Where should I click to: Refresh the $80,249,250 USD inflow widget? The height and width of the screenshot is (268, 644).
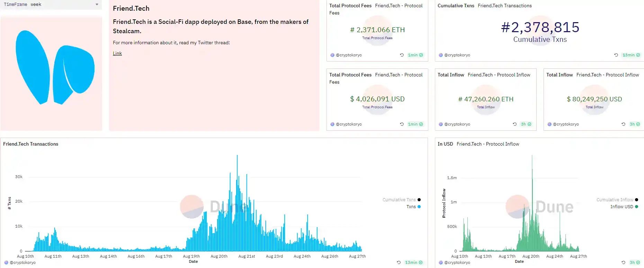pyautogui.click(x=623, y=124)
